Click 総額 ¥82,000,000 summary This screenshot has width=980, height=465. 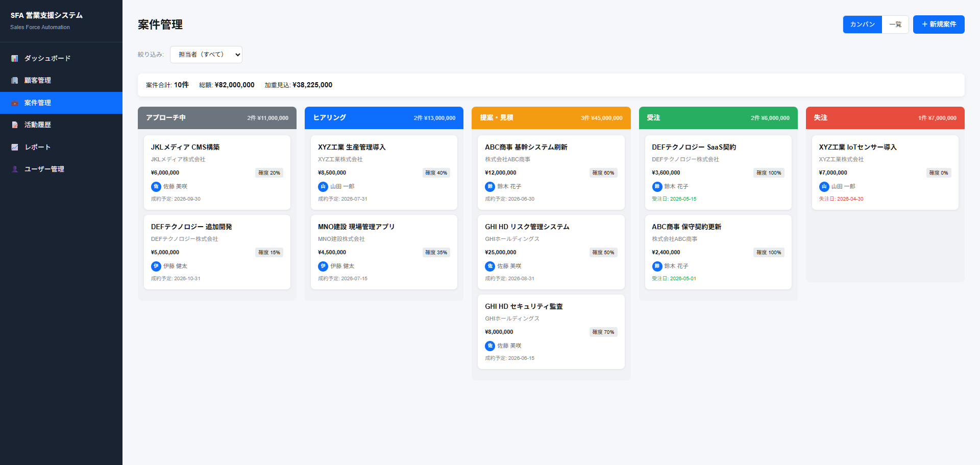[227, 85]
